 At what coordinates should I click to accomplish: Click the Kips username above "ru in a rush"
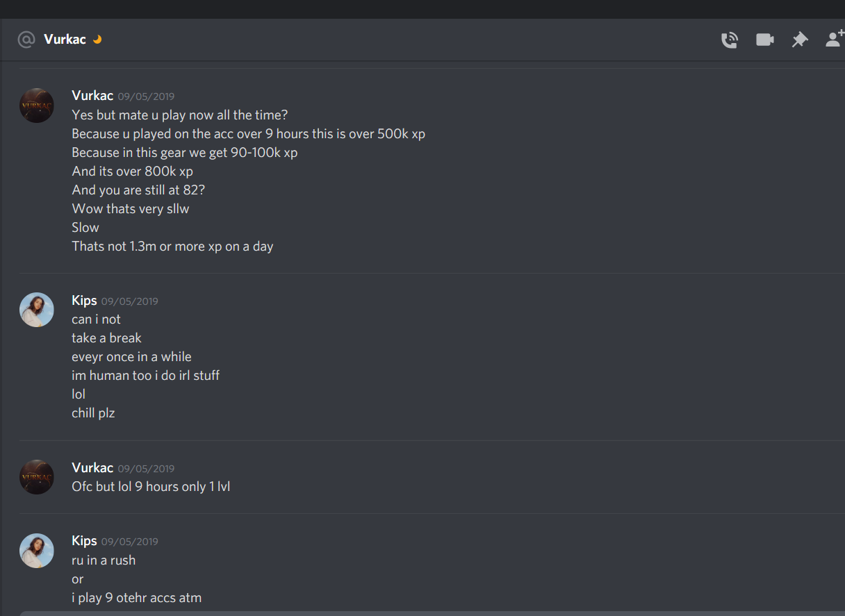pos(84,541)
